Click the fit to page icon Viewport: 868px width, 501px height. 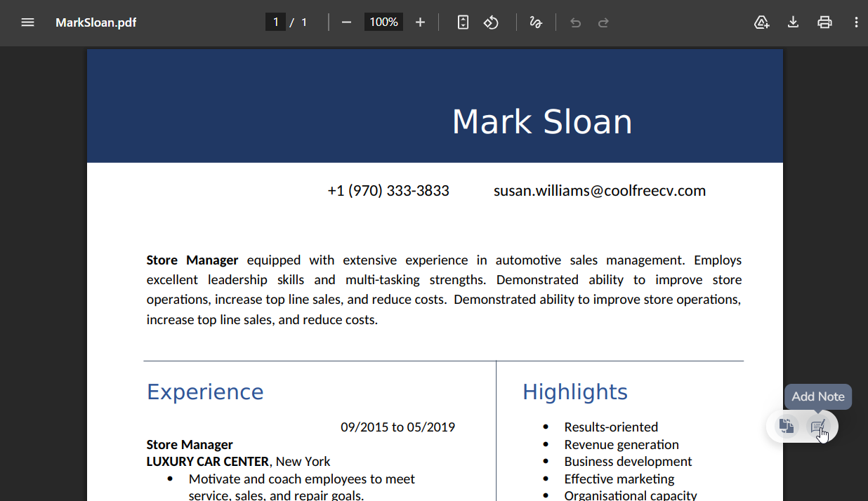pyautogui.click(x=463, y=22)
